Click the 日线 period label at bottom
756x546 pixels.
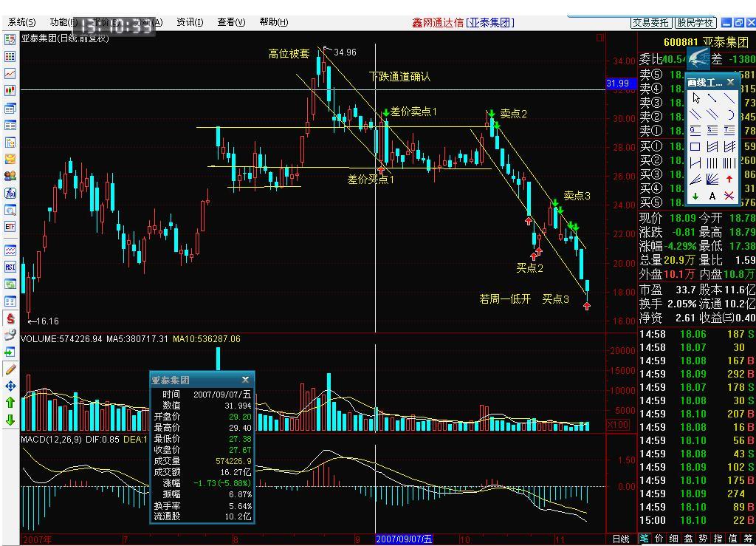coord(620,539)
